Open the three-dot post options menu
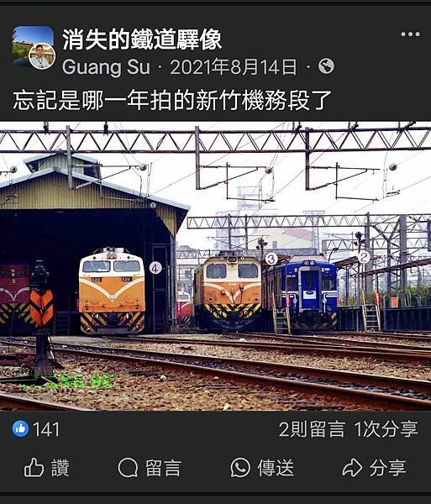This screenshot has height=504, width=431. pos(410,34)
